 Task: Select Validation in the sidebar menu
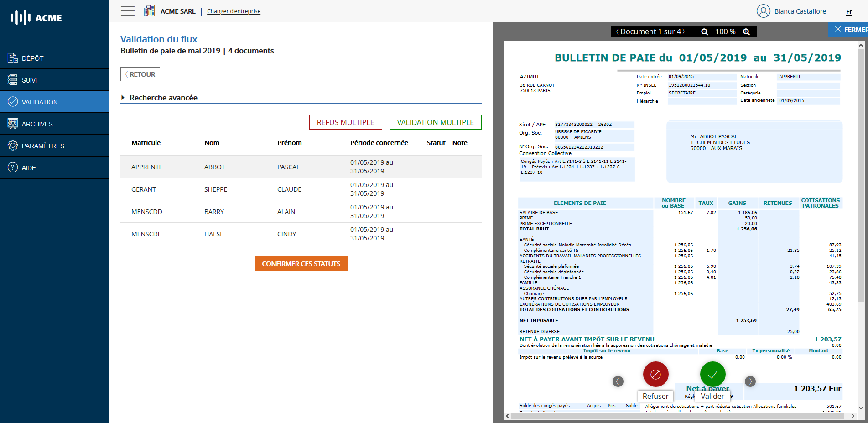(x=39, y=102)
